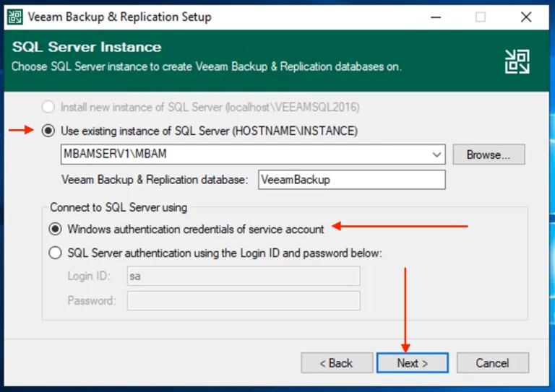Expand the SQL Server instance dropdown arrow
This screenshot has height=392, width=555.
tap(436, 154)
